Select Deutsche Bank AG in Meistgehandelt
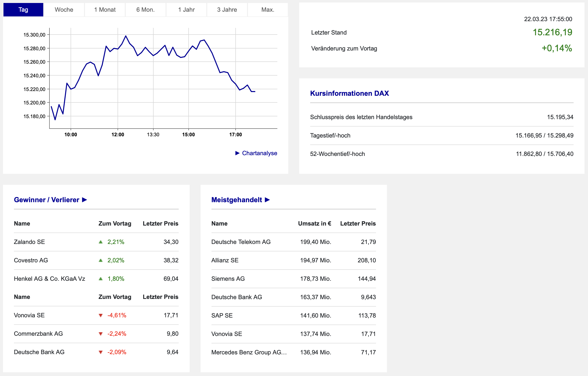588x376 pixels. tap(237, 297)
